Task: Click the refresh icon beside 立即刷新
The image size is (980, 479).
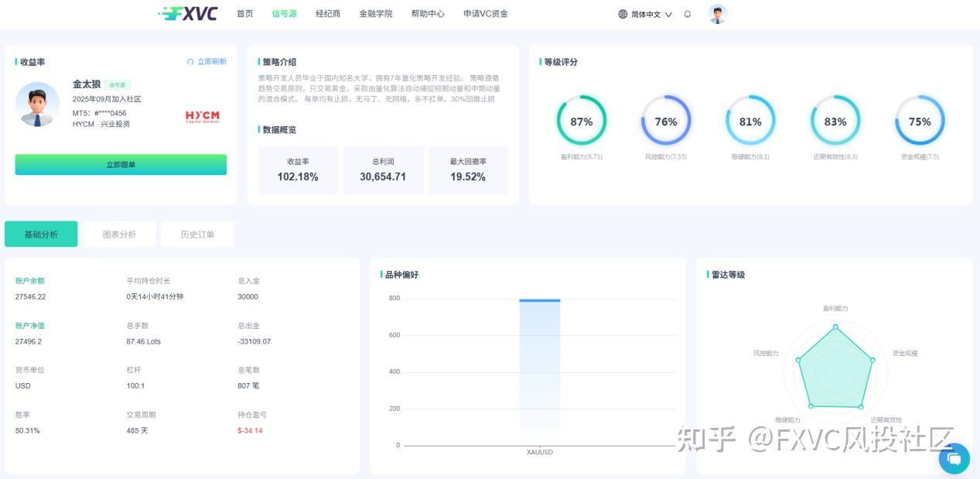Action: 190,62
